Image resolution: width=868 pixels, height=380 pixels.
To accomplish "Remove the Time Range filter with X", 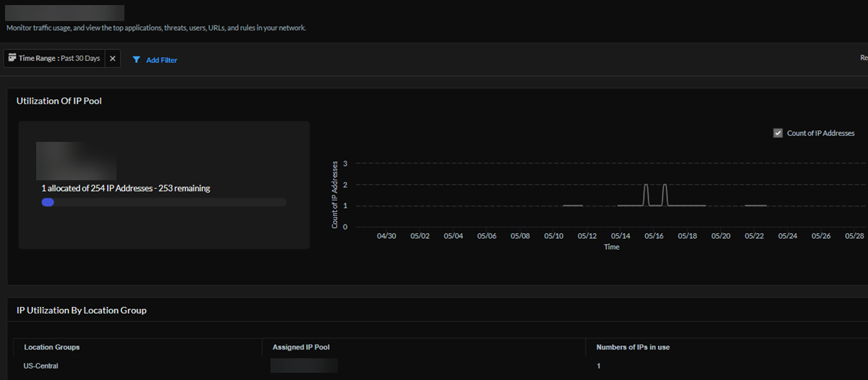I will tap(113, 59).
